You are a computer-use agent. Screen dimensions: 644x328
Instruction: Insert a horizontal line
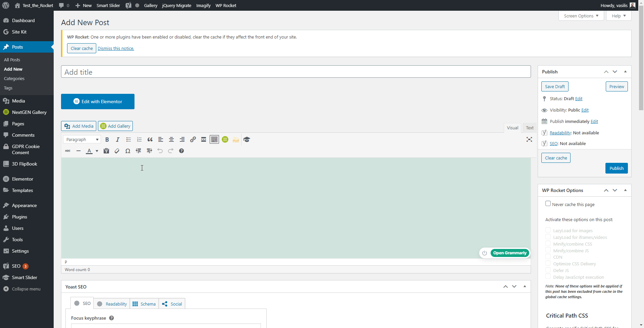pyautogui.click(x=78, y=151)
